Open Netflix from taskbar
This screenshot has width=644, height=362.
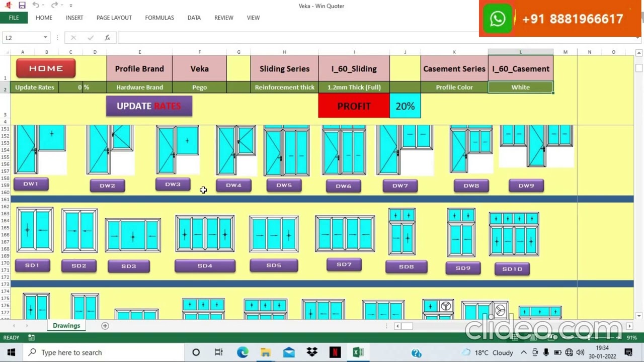pos(335,352)
